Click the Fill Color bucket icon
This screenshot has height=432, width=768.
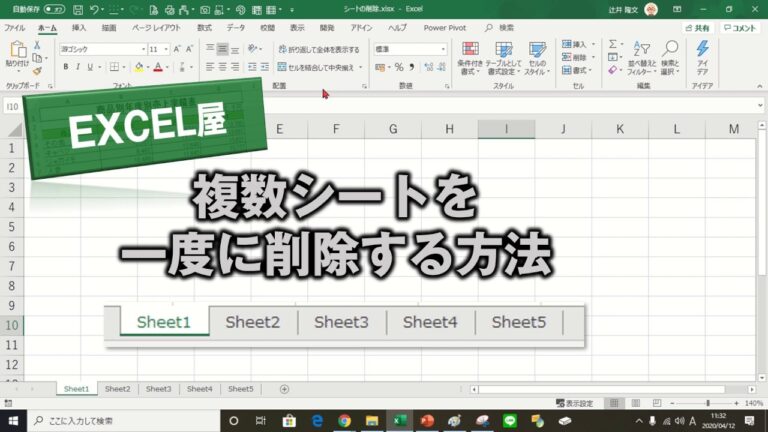tap(139, 67)
